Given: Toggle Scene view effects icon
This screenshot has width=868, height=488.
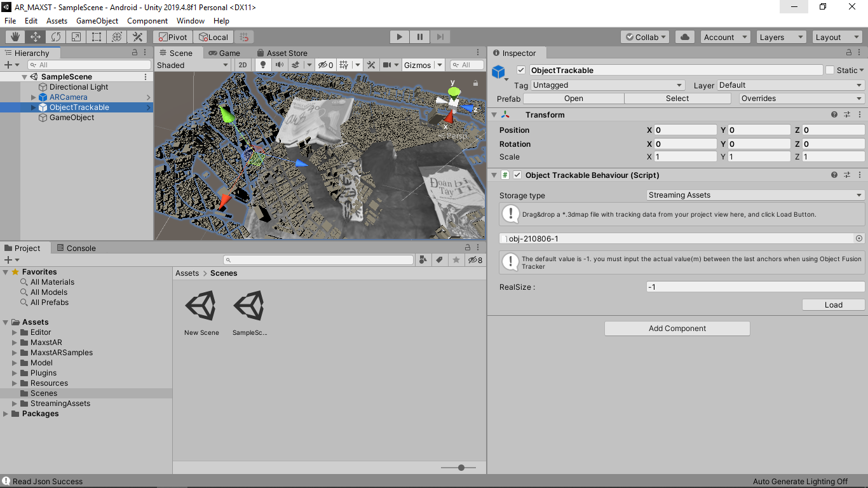Looking at the screenshot, I should (295, 65).
